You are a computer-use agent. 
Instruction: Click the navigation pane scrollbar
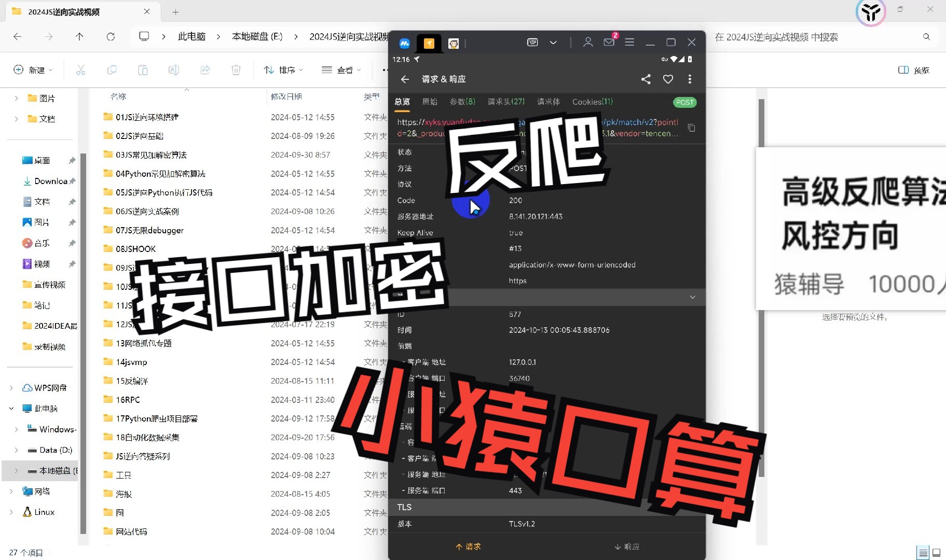[x=83, y=342]
